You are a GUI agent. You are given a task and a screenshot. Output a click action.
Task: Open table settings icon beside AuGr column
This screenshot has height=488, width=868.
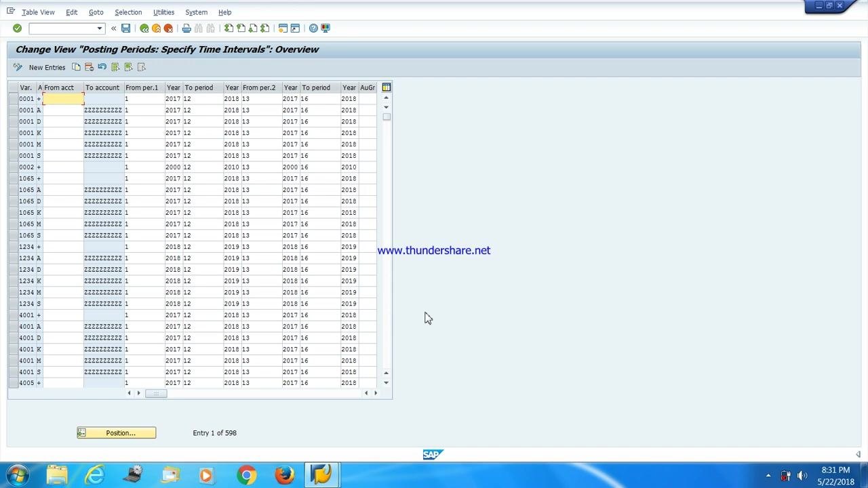tap(387, 87)
